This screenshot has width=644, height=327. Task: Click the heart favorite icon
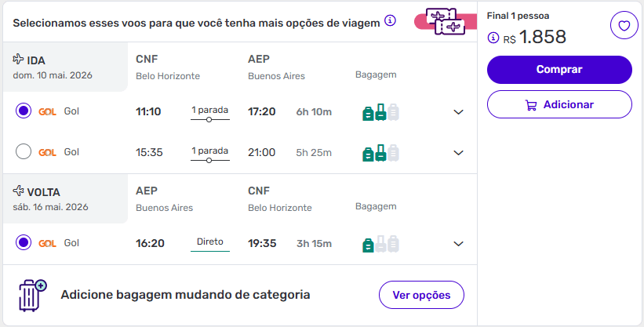[x=624, y=27]
